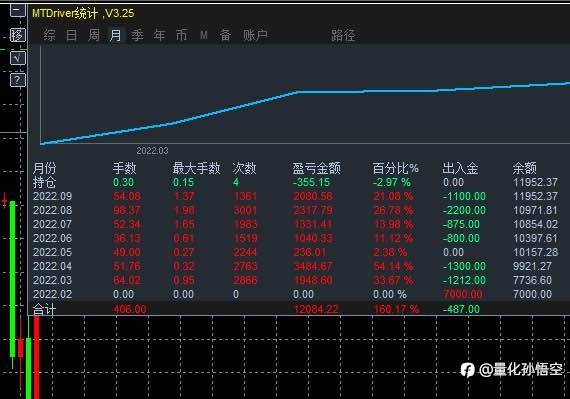Click the 余额 column header
570x399 pixels.
pyautogui.click(x=525, y=168)
